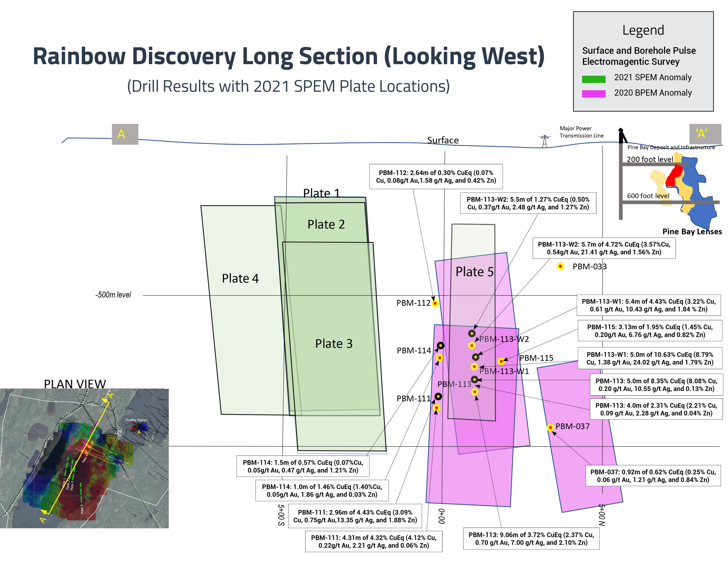The height and width of the screenshot is (562, 728).
Task: Click the Pine Bay Deposit and Infrastructure label
Action: 671,147
